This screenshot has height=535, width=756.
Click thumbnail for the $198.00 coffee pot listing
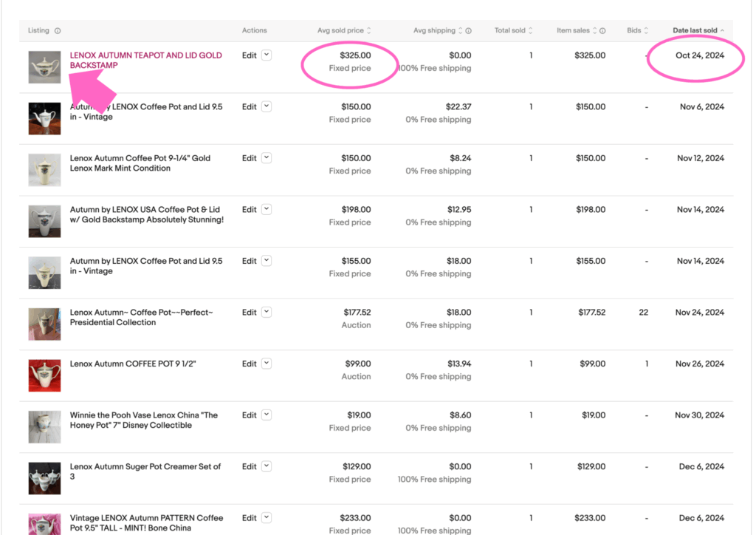coord(44,222)
